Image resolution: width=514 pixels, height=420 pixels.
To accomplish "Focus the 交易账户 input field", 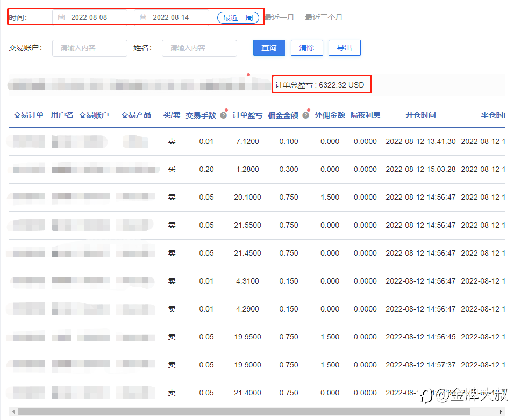I will pos(89,48).
